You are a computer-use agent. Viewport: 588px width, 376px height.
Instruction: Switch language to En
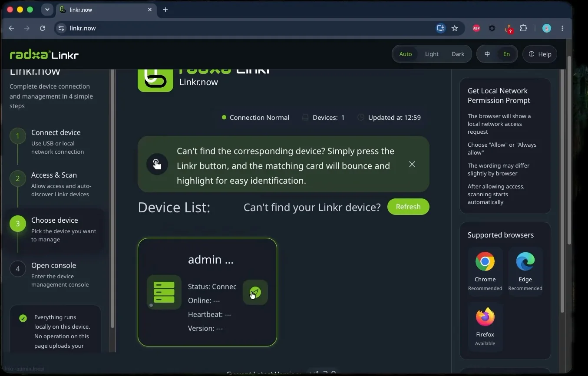(x=506, y=54)
